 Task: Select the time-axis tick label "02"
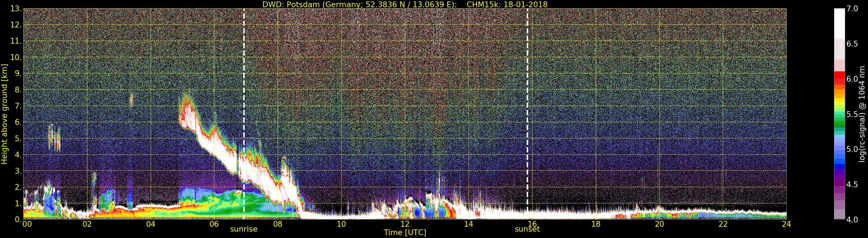pos(87,224)
